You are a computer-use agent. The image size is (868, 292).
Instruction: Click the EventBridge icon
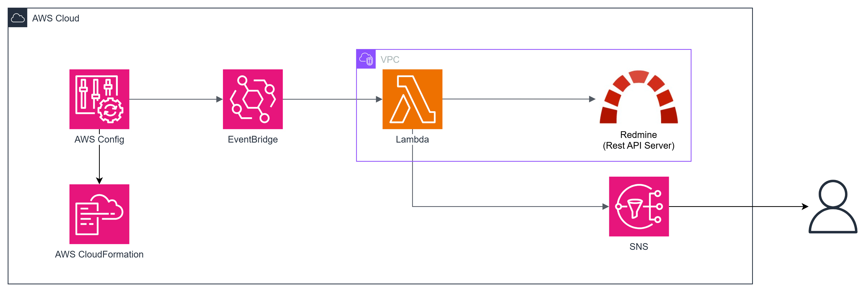[x=253, y=99]
